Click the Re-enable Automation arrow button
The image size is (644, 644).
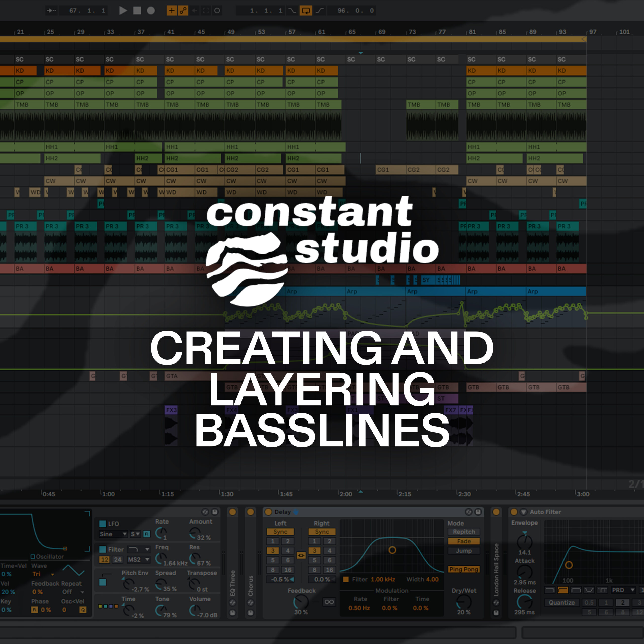[x=195, y=10]
